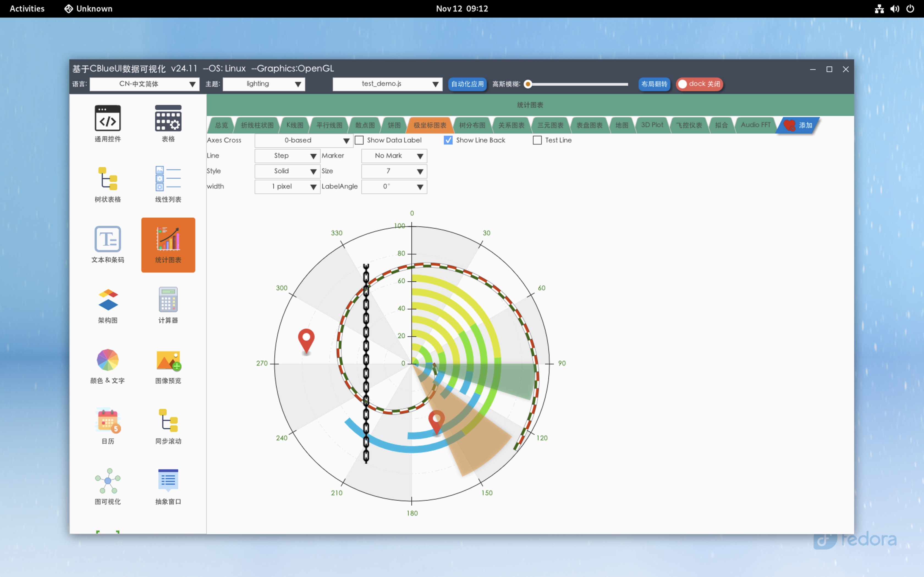Click the 高斯模糊 blur slider handle
Viewport: 924px width, 577px height.
pyautogui.click(x=528, y=84)
